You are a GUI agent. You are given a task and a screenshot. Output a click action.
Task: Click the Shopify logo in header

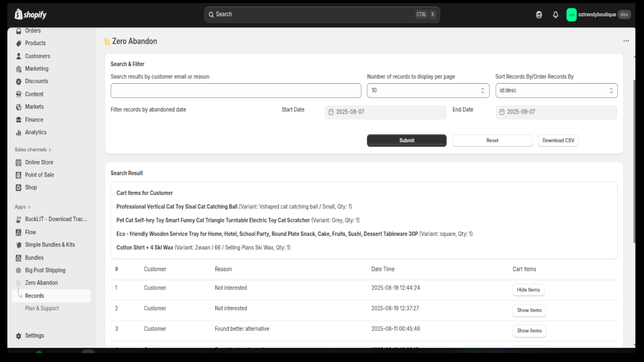pyautogui.click(x=31, y=14)
